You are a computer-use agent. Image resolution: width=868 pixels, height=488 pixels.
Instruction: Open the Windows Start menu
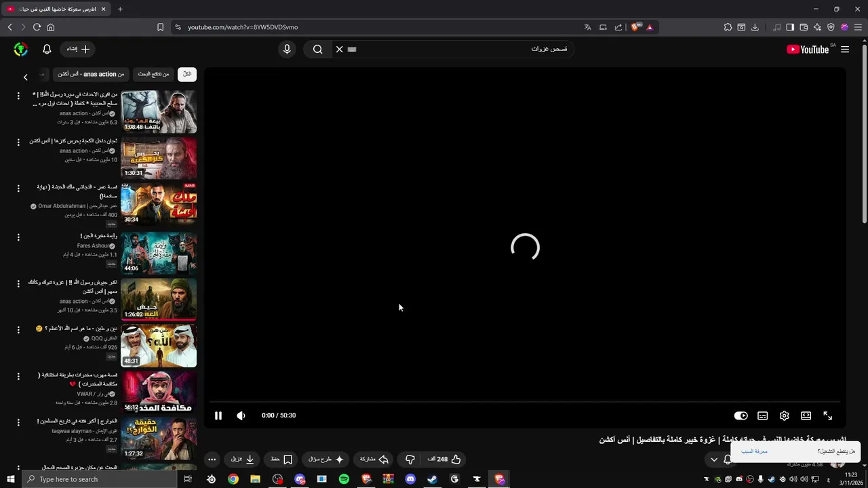(11, 479)
